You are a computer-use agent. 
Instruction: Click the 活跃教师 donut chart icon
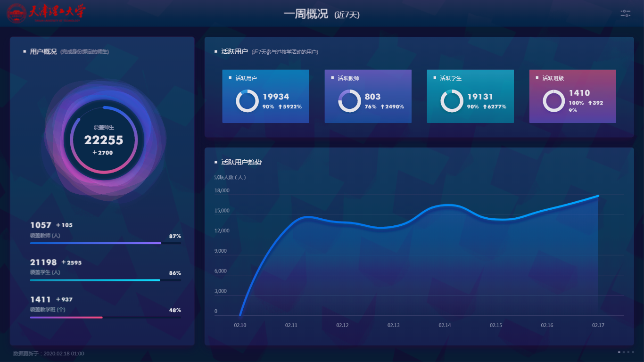(x=349, y=101)
